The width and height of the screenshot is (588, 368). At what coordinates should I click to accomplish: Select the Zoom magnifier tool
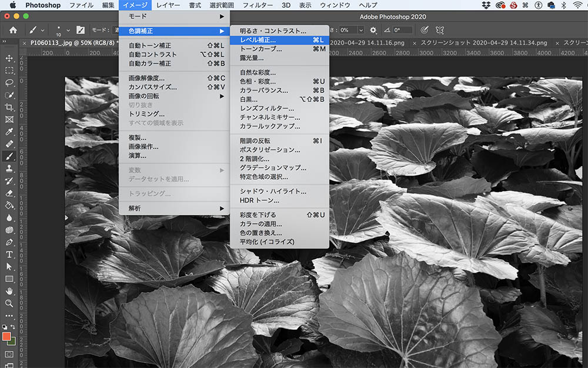pos(9,303)
